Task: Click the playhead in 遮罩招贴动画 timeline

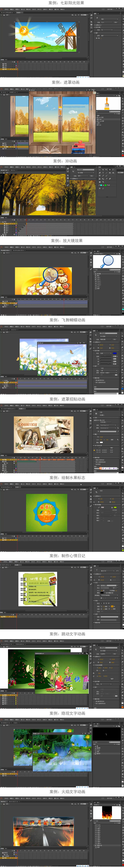Action: pos(40,458)
